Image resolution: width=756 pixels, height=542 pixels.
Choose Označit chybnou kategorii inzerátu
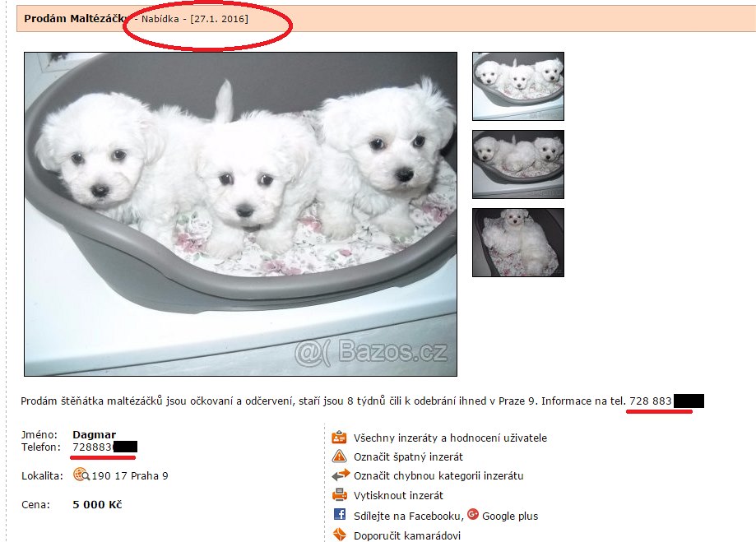(438, 476)
